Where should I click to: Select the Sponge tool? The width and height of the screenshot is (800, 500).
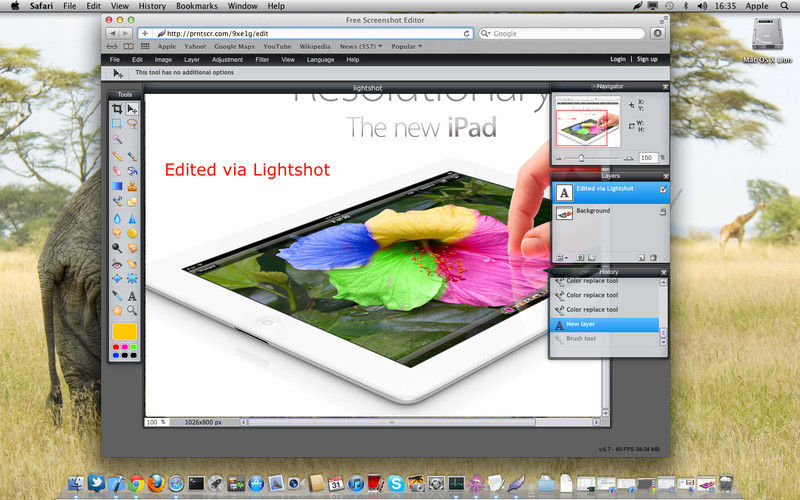132,233
